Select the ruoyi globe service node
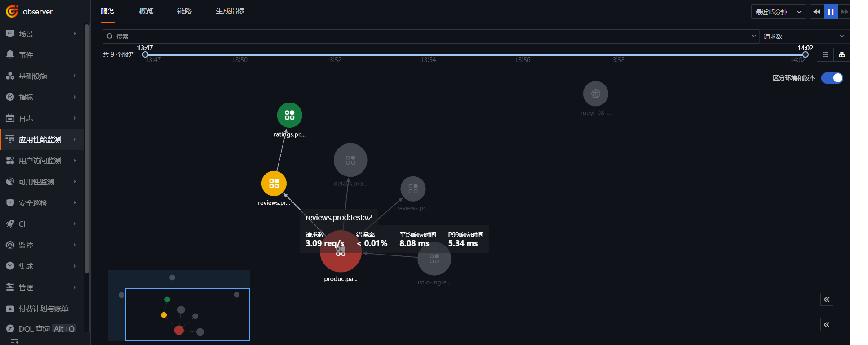 click(x=595, y=94)
